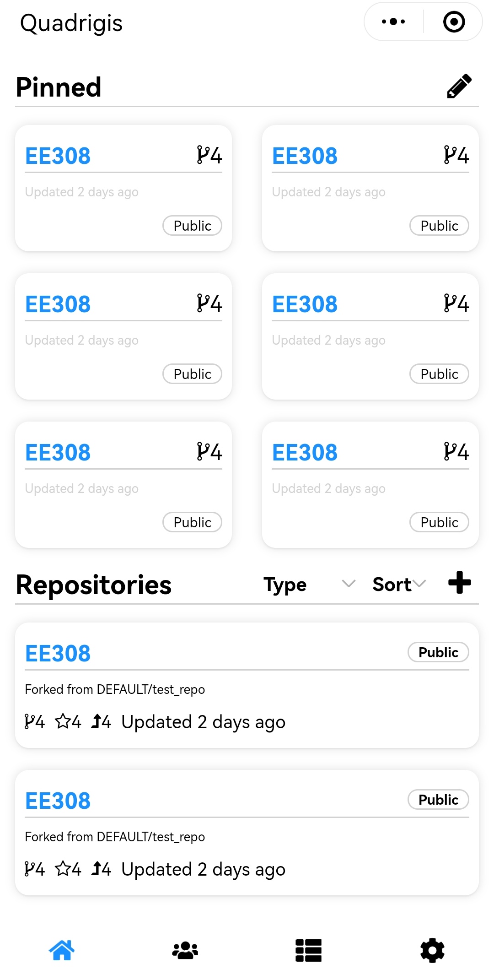Tap the plus icon to add repository

[x=459, y=583]
